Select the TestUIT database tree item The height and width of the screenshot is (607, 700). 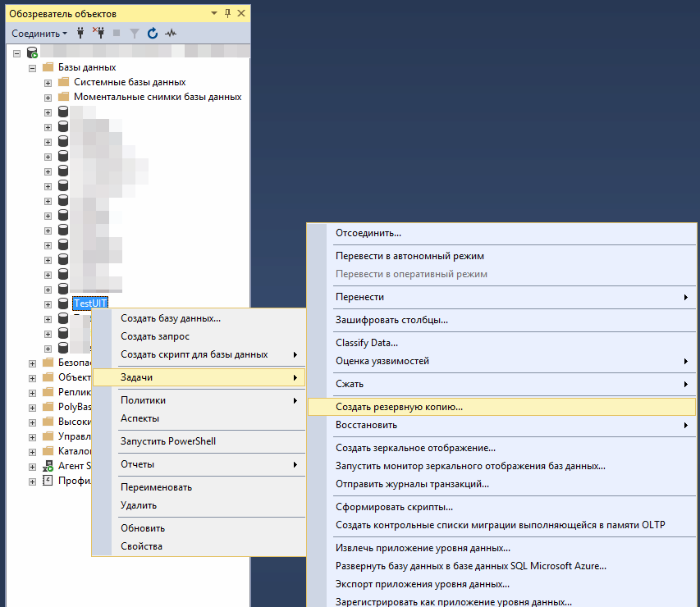(90, 303)
